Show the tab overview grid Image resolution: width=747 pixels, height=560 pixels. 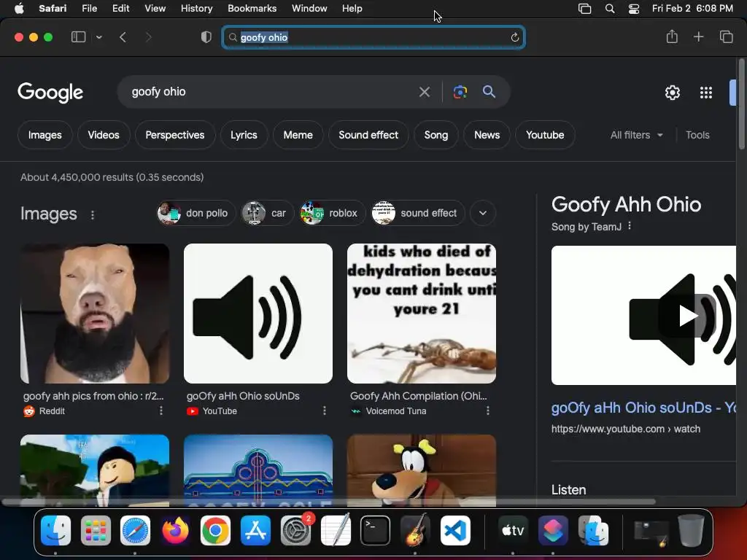[x=726, y=36]
